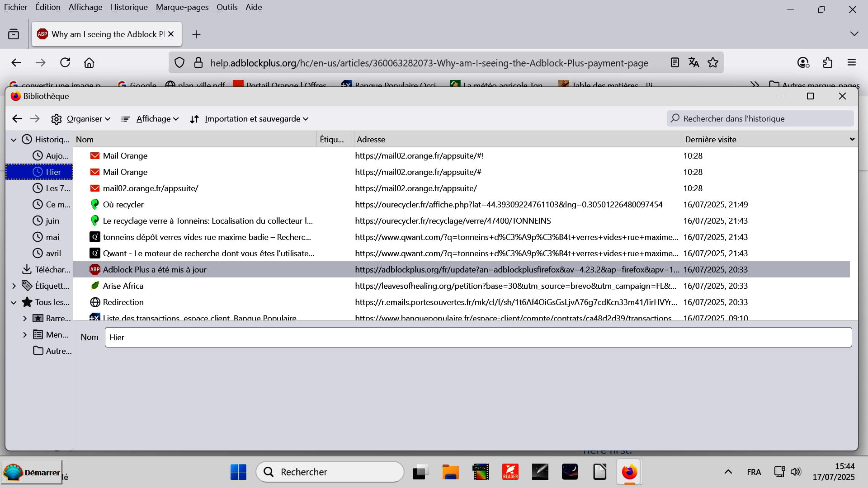The image size is (868, 488).
Task: Open Historique menu in menu bar
Action: click(129, 7)
